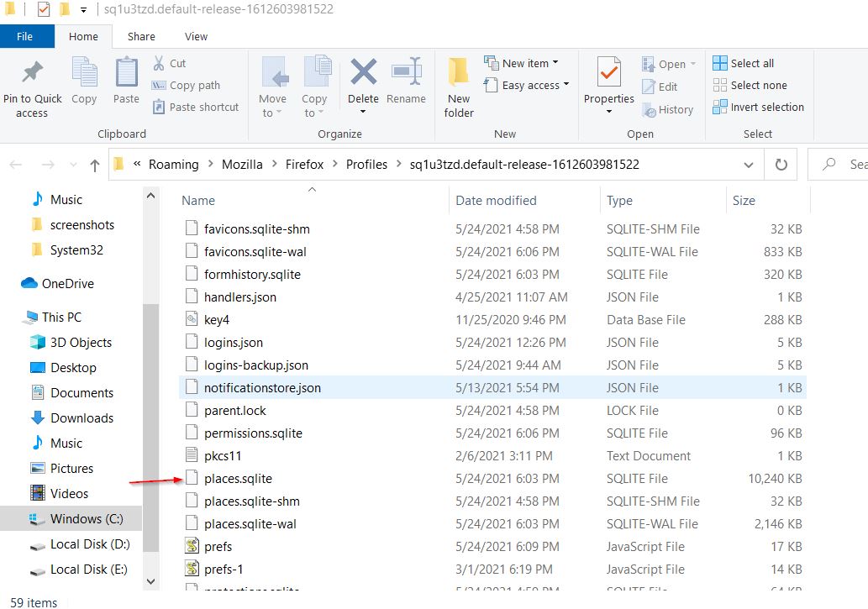Expand the address bar history dropdown
868x609 pixels.
pyautogui.click(x=749, y=165)
